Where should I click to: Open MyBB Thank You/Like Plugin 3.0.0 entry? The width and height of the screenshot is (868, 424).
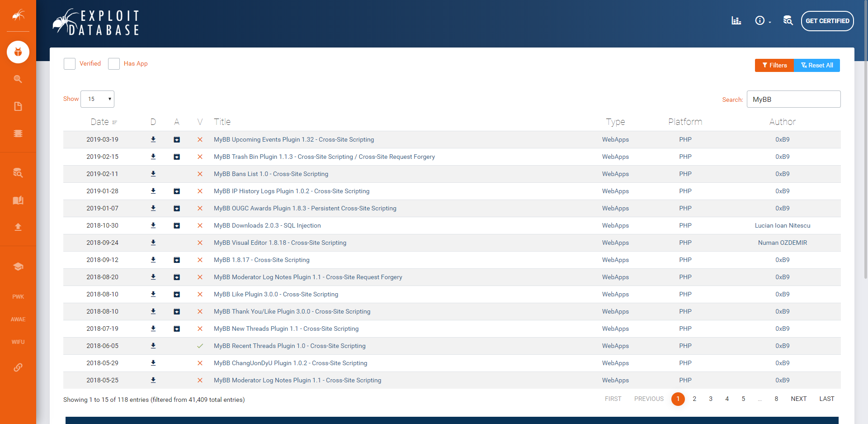pos(292,311)
